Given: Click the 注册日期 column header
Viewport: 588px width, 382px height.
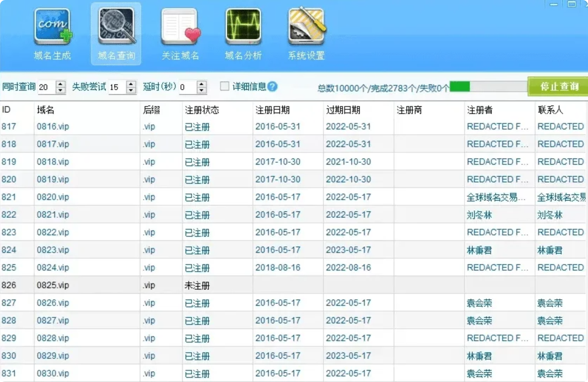Looking at the screenshot, I should [272, 110].
